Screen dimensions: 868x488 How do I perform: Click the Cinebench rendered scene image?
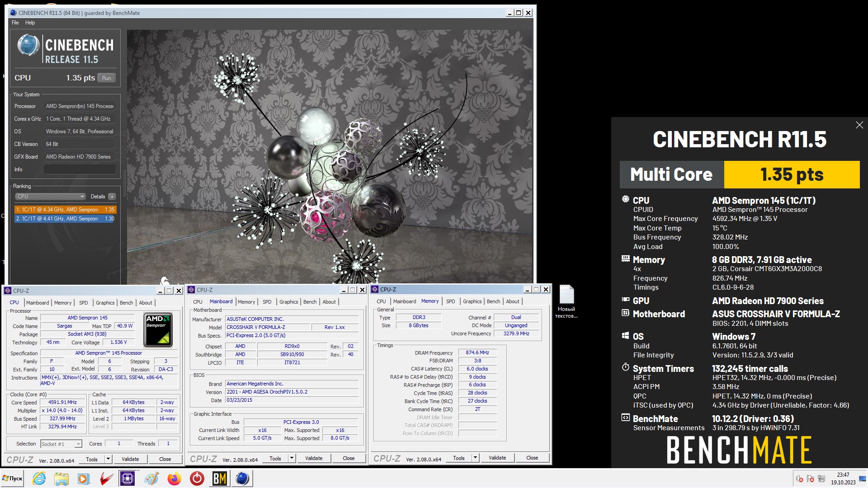pos(330,156)
